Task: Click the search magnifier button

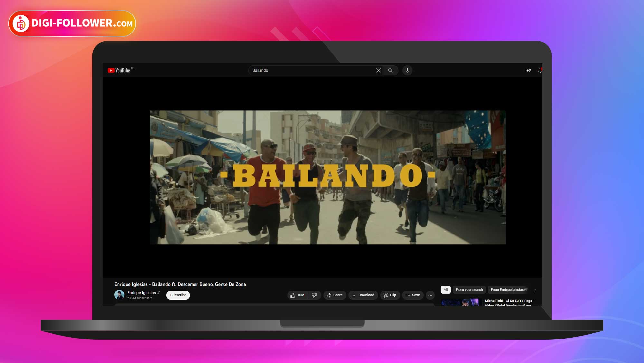Action: 390,70
